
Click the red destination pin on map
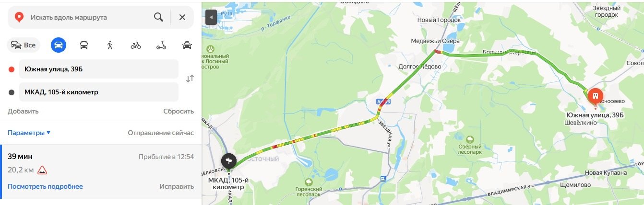pos(596,97)
